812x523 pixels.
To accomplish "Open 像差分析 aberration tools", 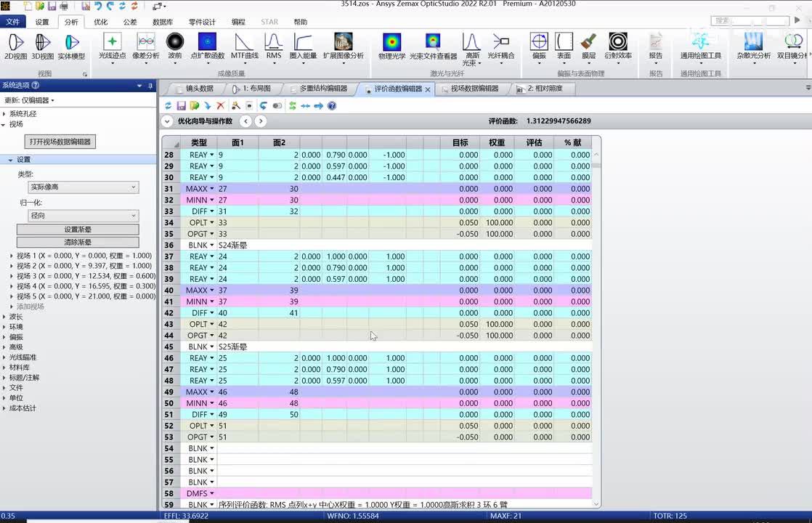I will 146,48.
